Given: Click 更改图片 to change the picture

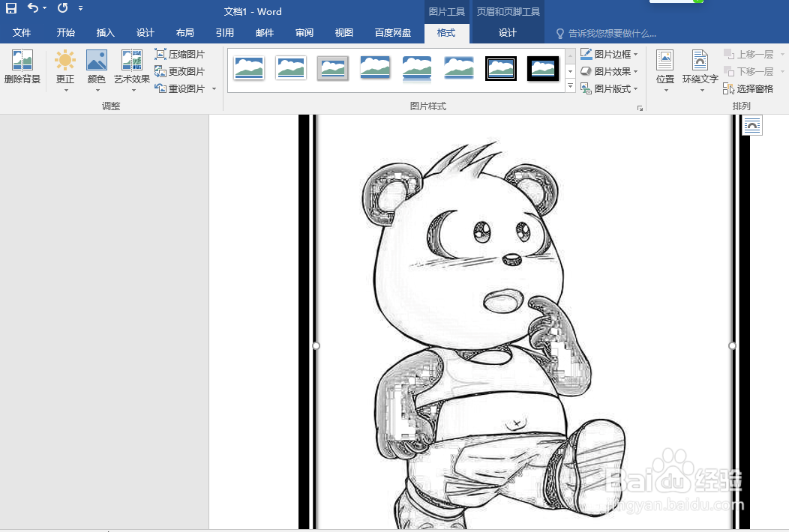Looking at the screenshot, I should 180,71.
